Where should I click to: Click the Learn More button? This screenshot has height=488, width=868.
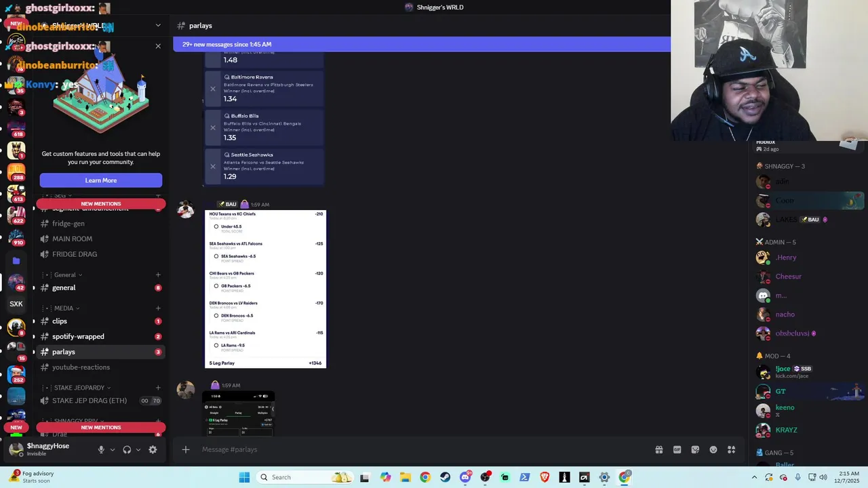pyautogui.click(x=101, y=180)
